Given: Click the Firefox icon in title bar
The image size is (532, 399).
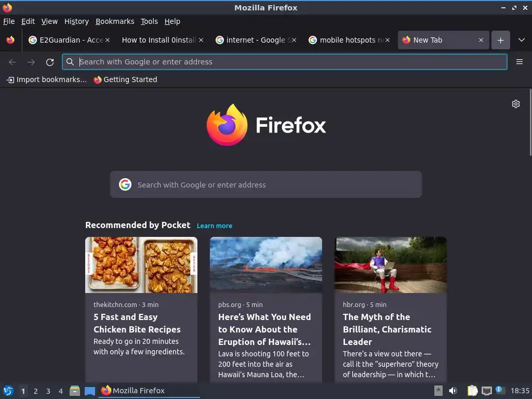Looking at the screenshot, I should [7, 7].
